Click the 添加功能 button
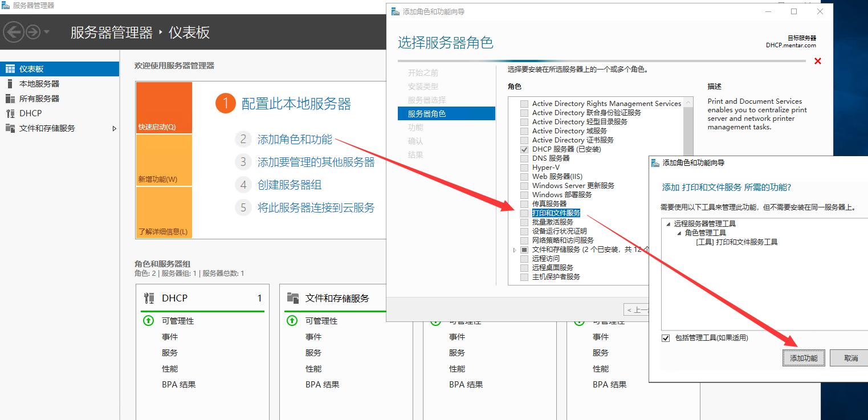This screenshot has height=420, width=868. tap(804, 358)
